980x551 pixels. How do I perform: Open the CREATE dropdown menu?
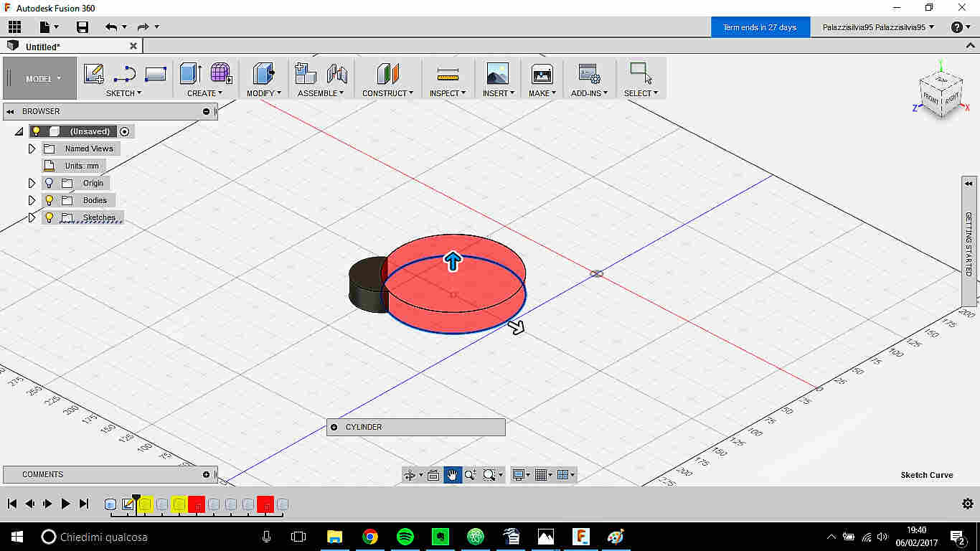pyautogui.click(x=204, y=93)
